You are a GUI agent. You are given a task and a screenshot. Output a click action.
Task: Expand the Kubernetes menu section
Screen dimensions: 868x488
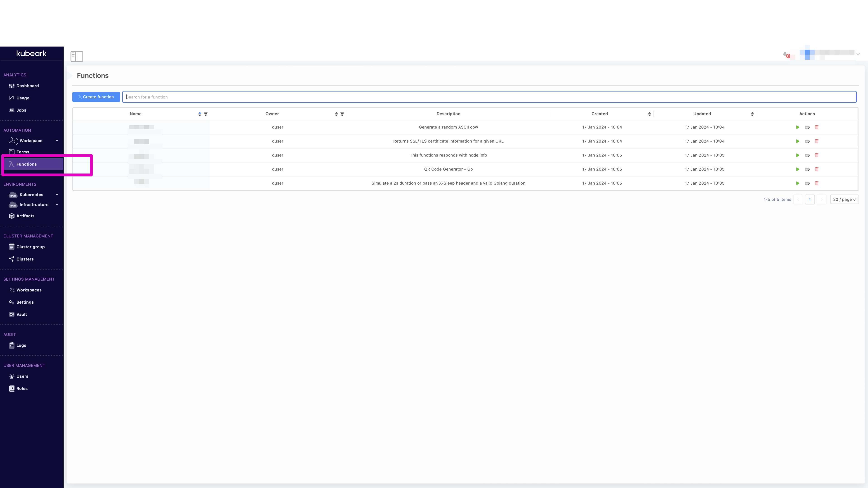tap(57, 195)
